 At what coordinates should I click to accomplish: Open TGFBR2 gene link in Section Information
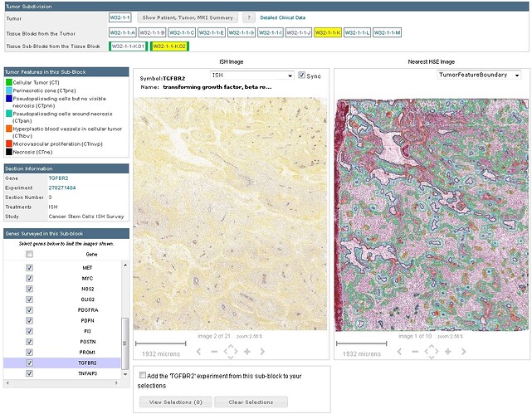(x=58, y=178)
